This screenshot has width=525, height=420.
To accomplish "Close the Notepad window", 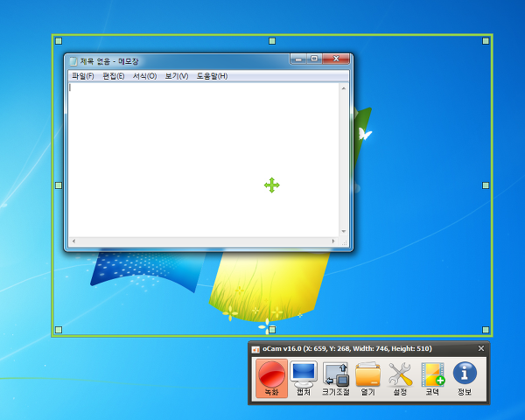I will point(336,59).
